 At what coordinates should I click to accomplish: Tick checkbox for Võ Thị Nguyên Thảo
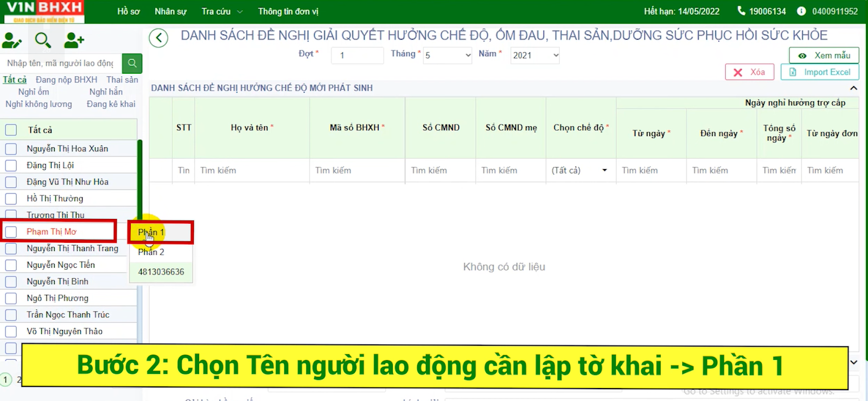point(11,332)
